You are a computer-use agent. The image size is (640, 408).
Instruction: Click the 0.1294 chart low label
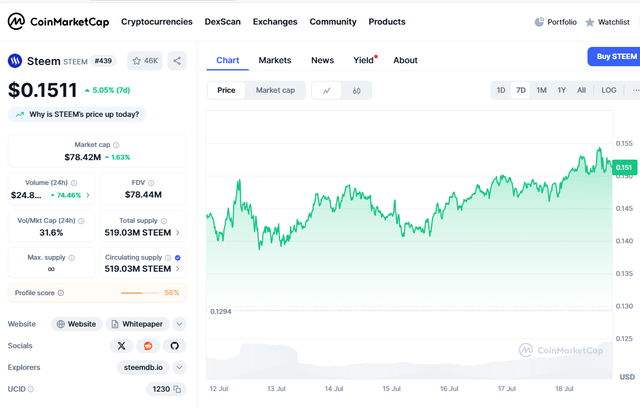(x=220, y=311)
